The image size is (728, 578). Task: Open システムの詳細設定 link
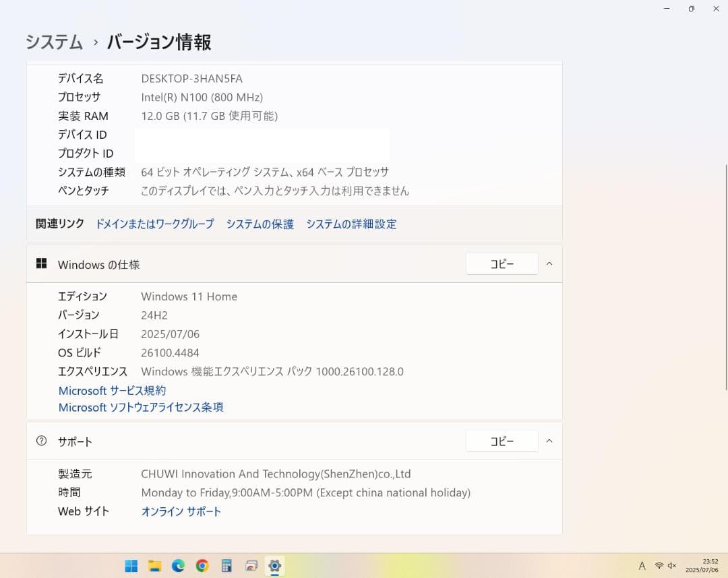tap(351, 224)
